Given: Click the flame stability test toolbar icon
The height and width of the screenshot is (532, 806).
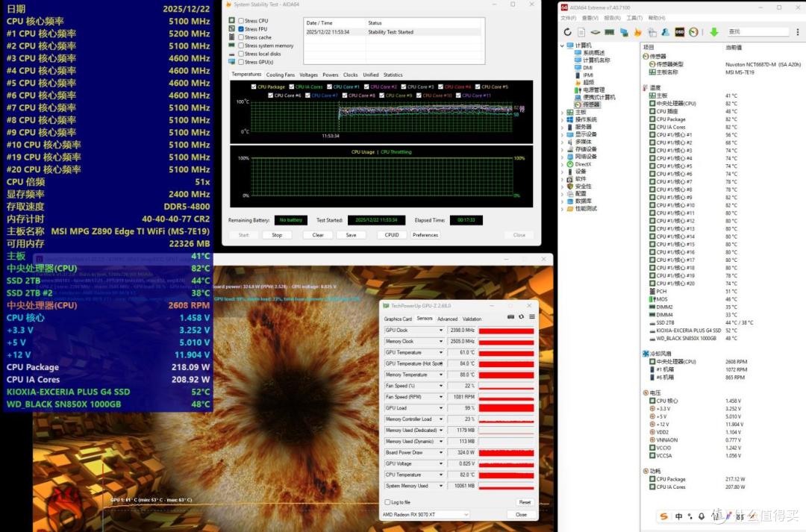Looking at the screenshot, I should pyautogui.click(x=637, y=32).
